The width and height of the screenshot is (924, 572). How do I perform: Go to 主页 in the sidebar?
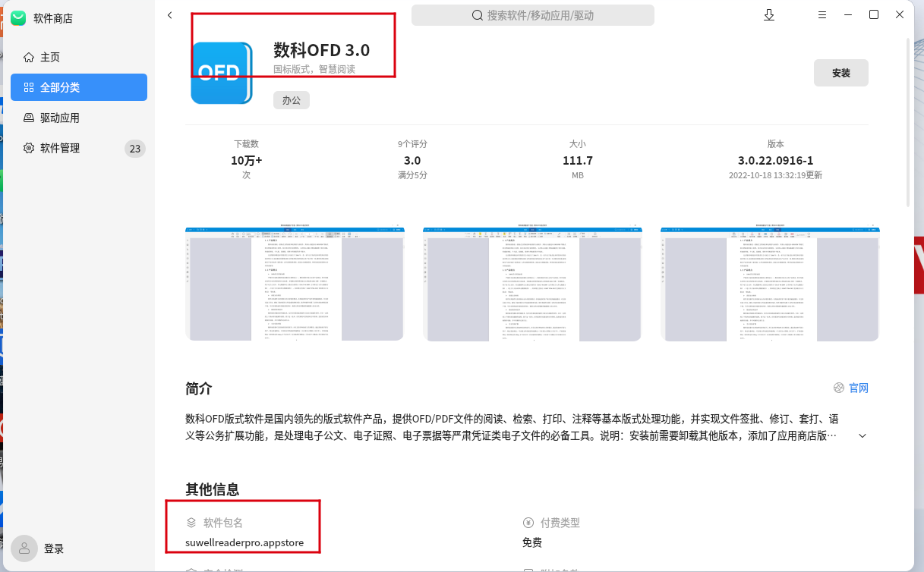pyautogui.click(x=50, y=58)
